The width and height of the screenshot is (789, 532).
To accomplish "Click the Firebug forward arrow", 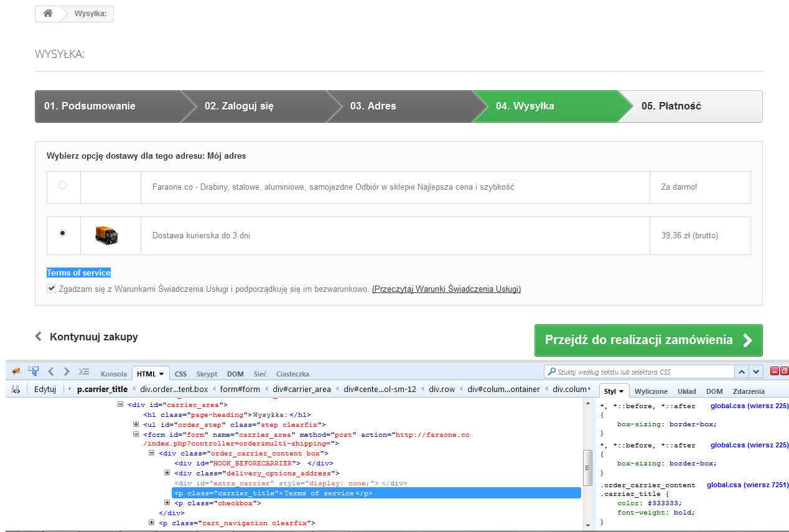I will point(67,371).
